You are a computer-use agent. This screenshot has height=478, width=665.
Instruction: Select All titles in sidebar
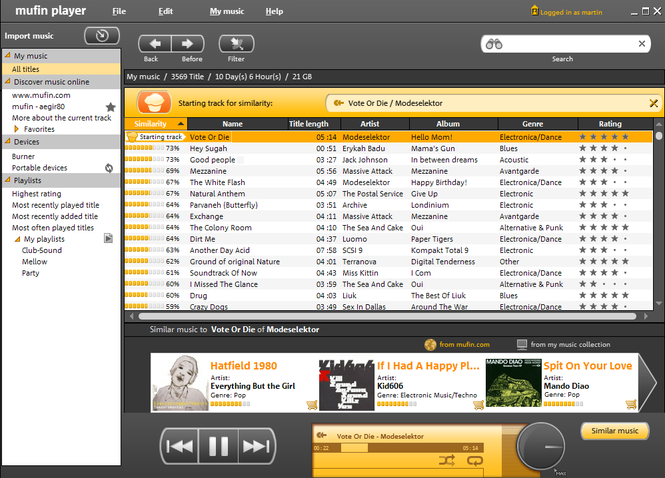(61, 69)
